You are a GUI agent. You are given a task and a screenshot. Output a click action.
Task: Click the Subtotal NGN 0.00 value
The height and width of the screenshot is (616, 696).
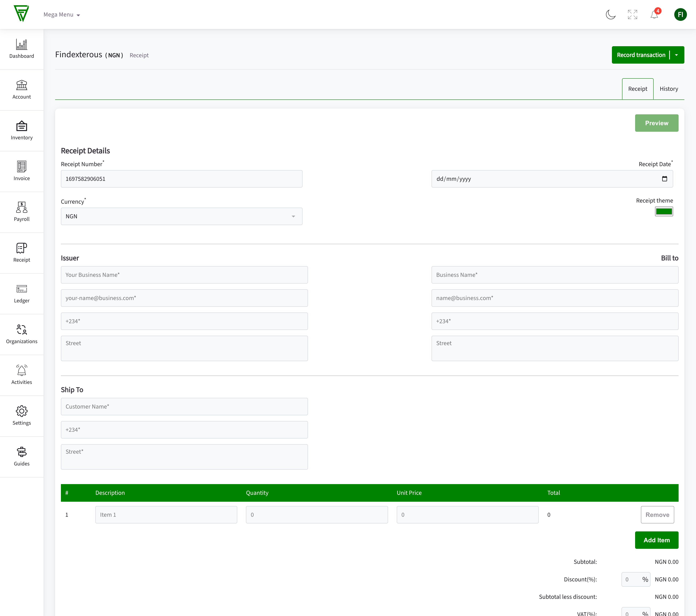(x=666, y=562)
